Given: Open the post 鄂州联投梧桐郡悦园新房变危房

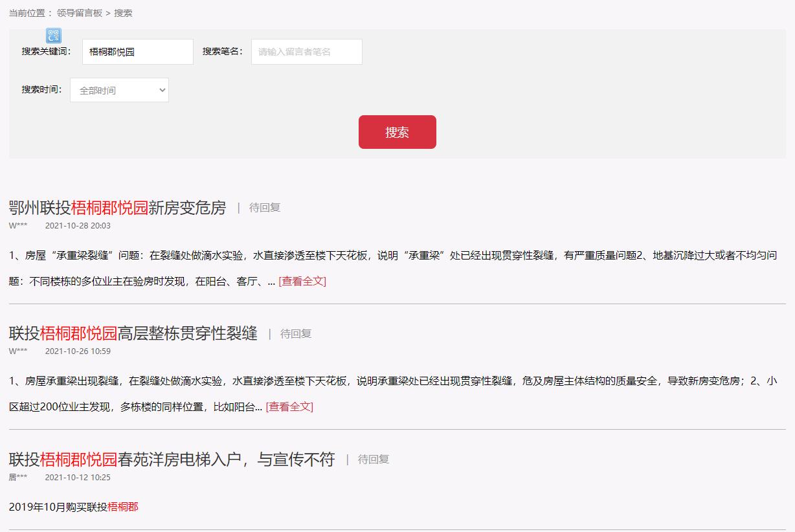Looking at the screenshot, I should click(115, 208).
